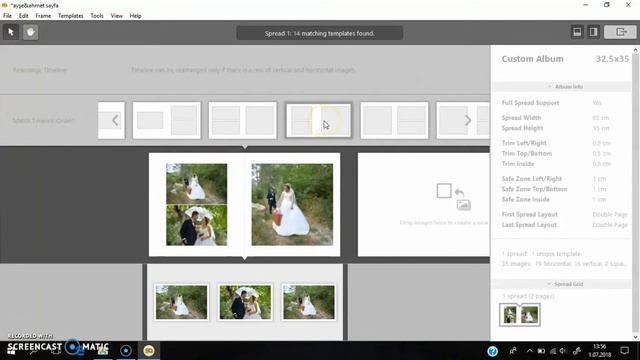Click the side panel scroll up arrow
This screenshot has height=360, width=640.
coord(636,50)
